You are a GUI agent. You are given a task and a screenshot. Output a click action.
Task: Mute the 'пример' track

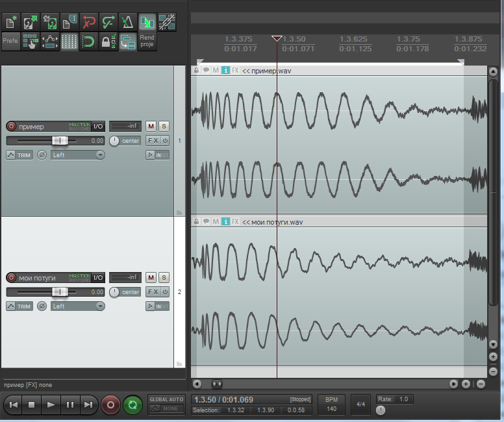151,126
